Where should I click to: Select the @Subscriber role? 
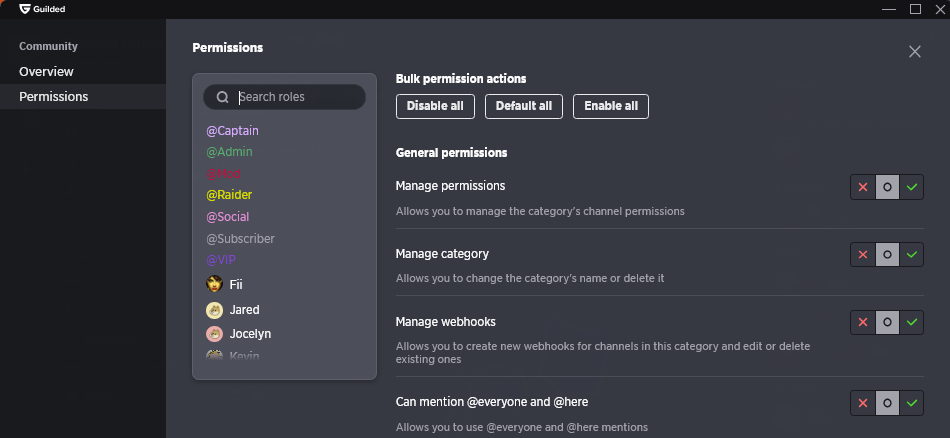point(241,239)
